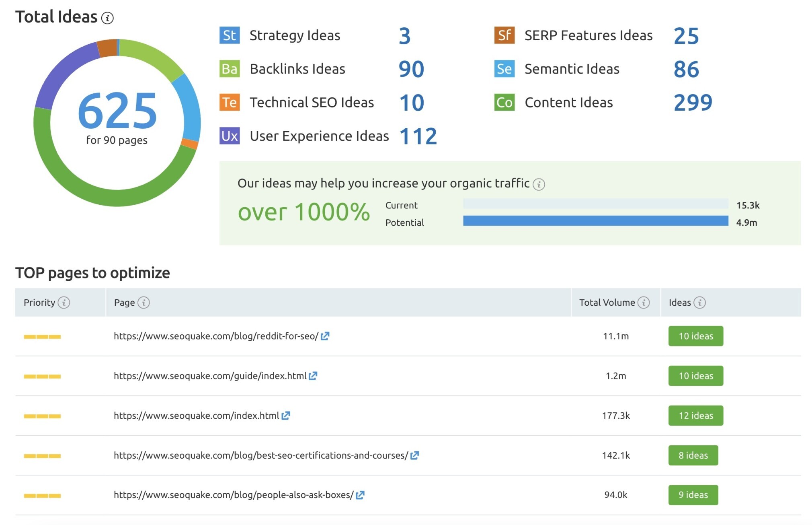The height and width of the screenshot is (525, 812).
Task: Click info icon next to organic traffic text
Action: 539,184
